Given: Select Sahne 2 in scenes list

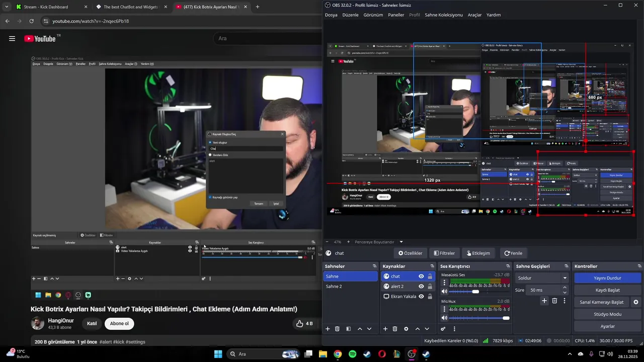Looking at the screenshot, I should click(x=350, y=286).
